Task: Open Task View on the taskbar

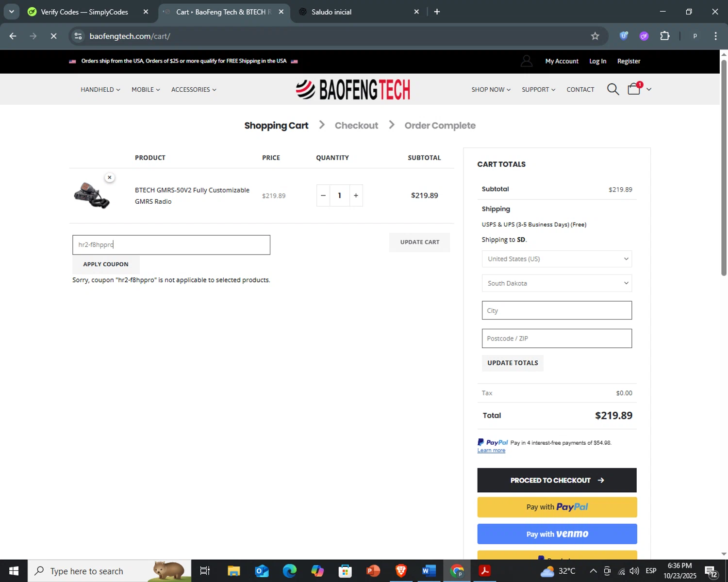Action: [x=205, y=571]
